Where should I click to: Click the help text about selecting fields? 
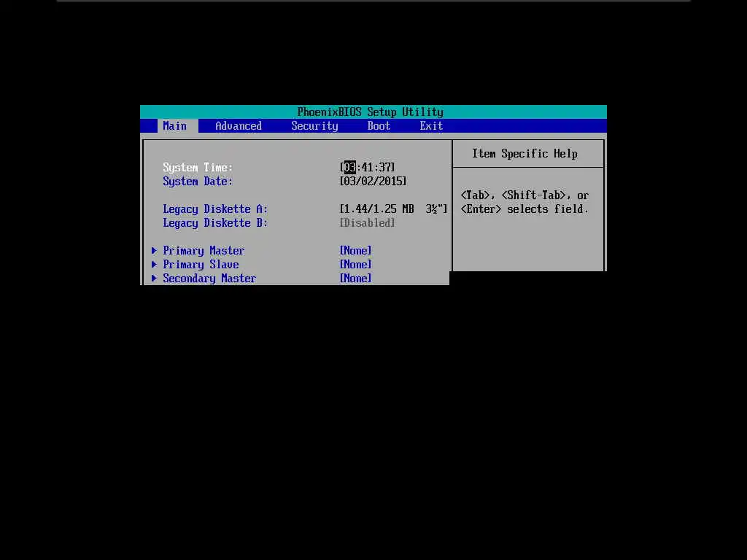click(x=525, y=202)
